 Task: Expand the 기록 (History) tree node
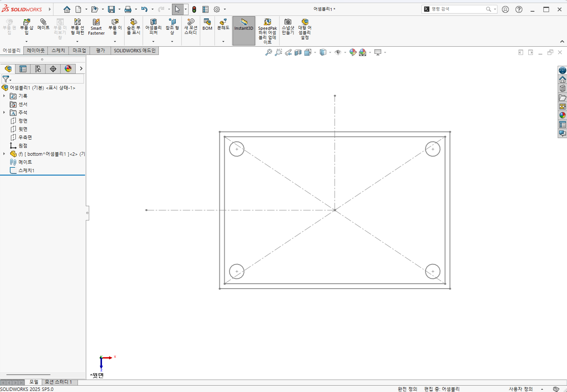pyautogui.click(x=4, y=96)
